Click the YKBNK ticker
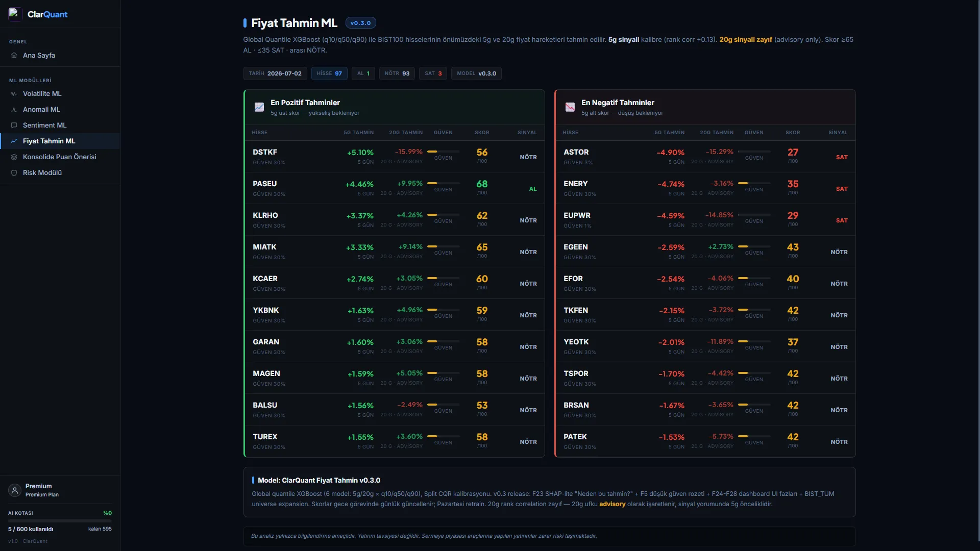980x551 pixels. click(266, 310)
